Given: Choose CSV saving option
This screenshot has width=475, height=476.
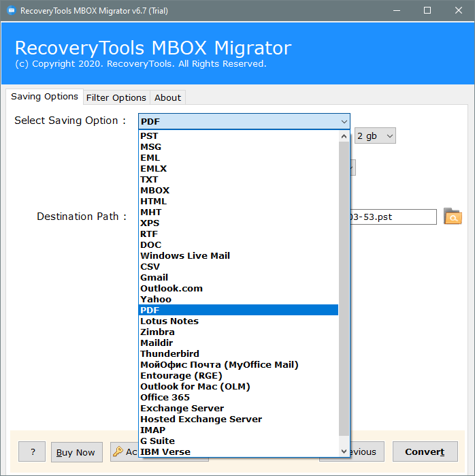Looking at the screenshot, I should 239,267.
